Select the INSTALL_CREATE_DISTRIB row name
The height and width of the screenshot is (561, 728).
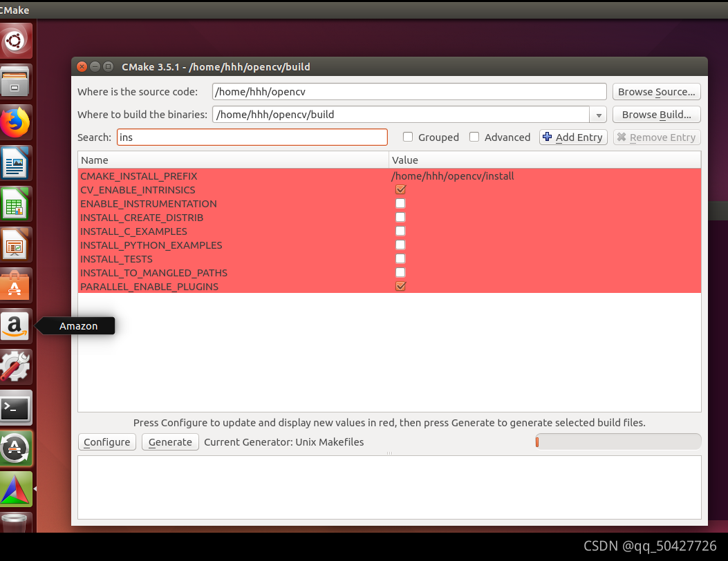(x=142, y=218)
